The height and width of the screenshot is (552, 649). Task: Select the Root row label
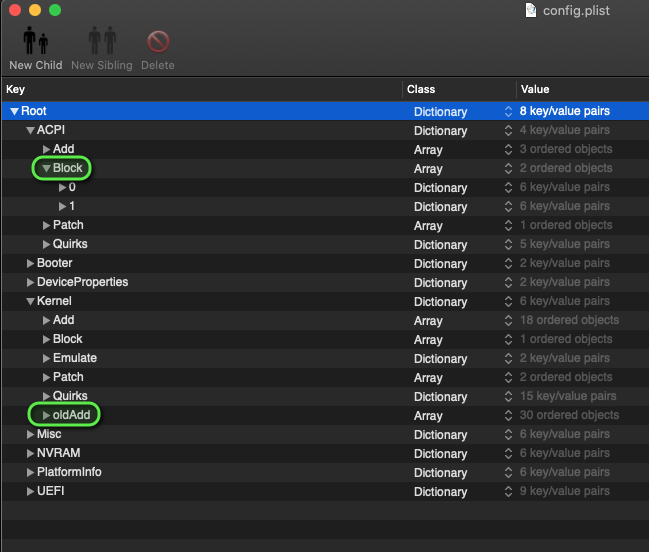[34, 111]
